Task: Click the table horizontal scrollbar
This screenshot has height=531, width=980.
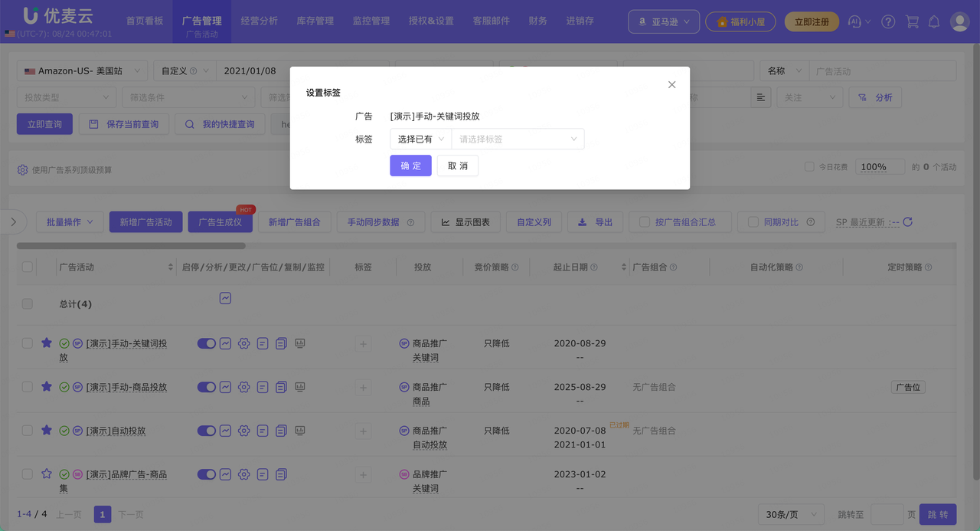Action: [131, 246]
